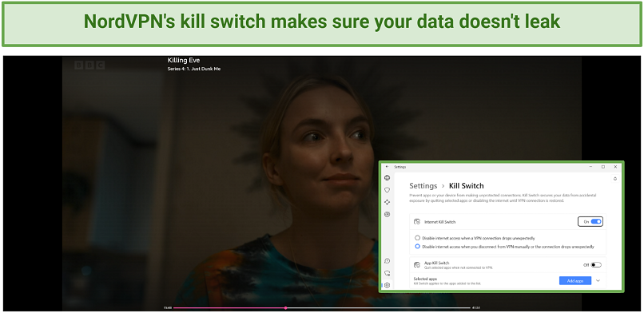Click the 'Internet Kill Switch' label
Viewport: 644px width, 313px height.
[x=440, y=222]
